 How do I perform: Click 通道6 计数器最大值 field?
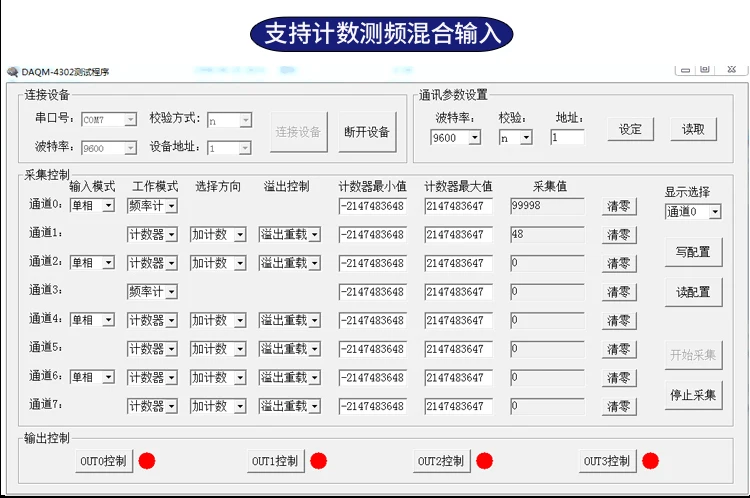pos(458,378)
